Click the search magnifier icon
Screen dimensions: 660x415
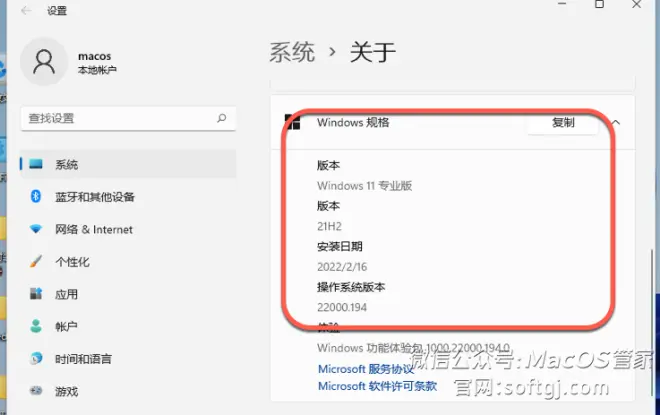[221, 118]
